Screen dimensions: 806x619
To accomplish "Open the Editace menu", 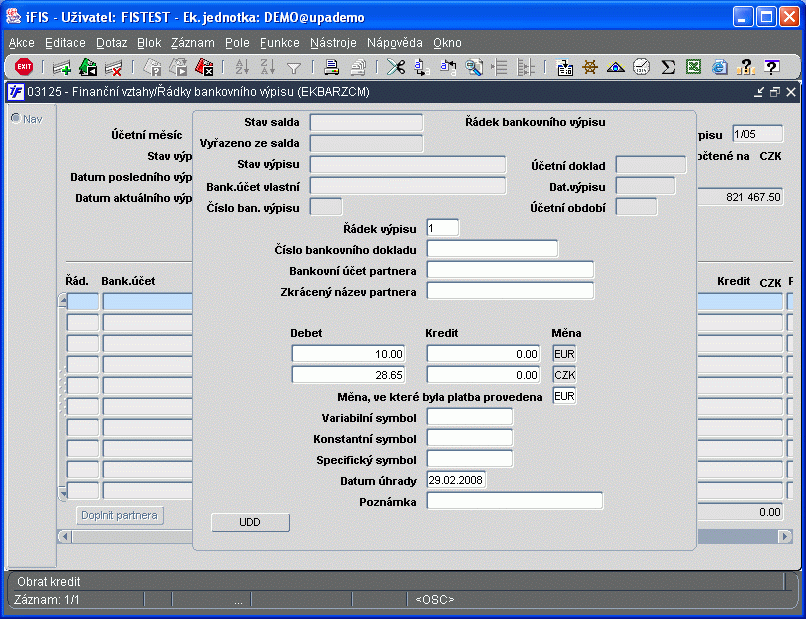I will (x=65, y=43).
